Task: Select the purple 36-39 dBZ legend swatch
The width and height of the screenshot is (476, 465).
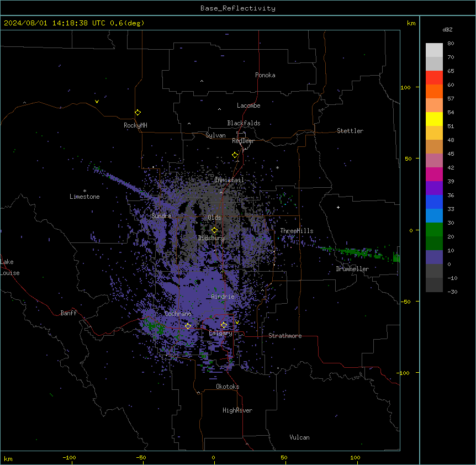Action: [434, 188]
